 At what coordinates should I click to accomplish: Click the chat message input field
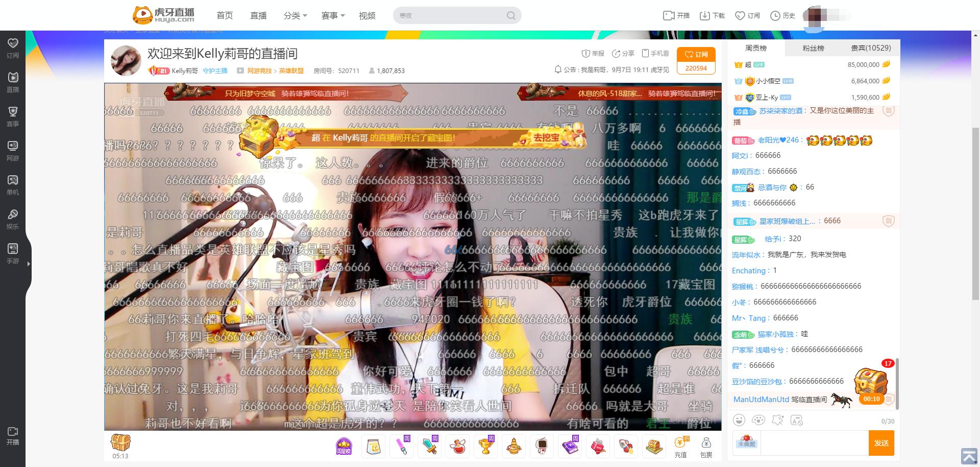point(814,443)
